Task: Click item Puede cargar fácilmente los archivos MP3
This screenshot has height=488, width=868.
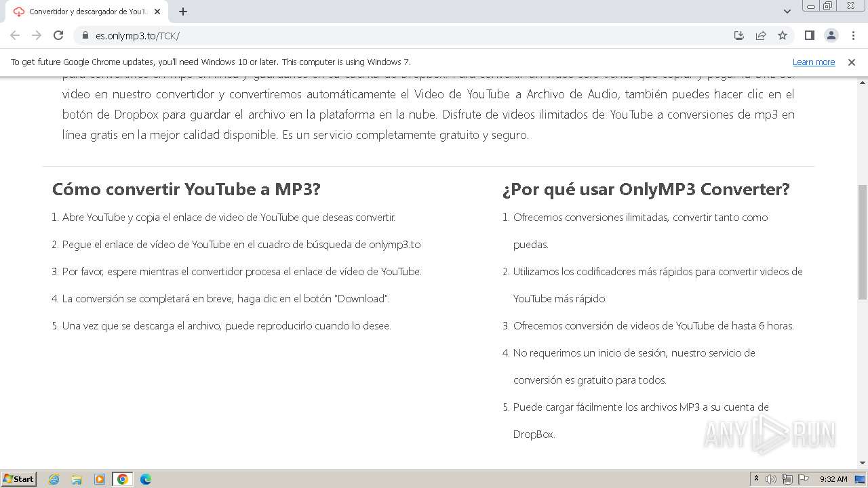Action: pos(641,421)
